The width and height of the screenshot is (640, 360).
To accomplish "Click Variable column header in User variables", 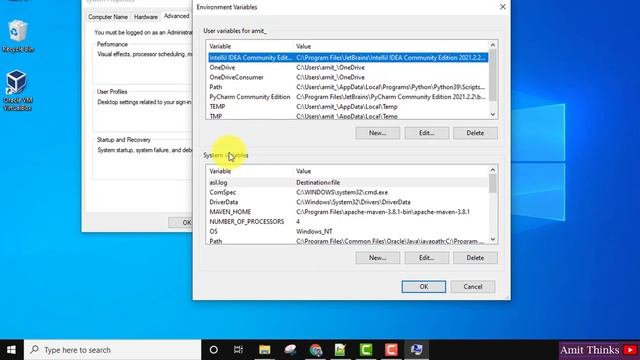I will [250, 47].
